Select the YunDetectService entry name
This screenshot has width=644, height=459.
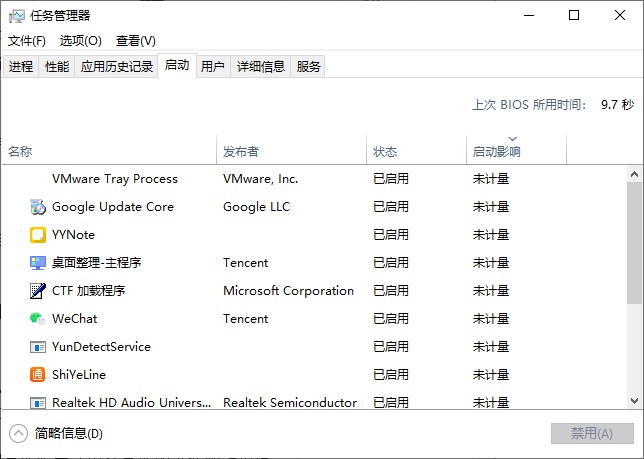coord(101,347)
